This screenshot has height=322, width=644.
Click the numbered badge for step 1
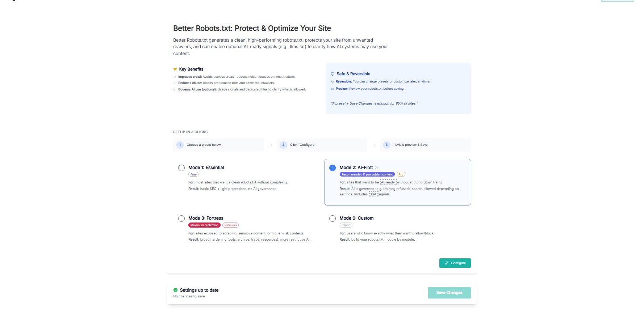180,145
